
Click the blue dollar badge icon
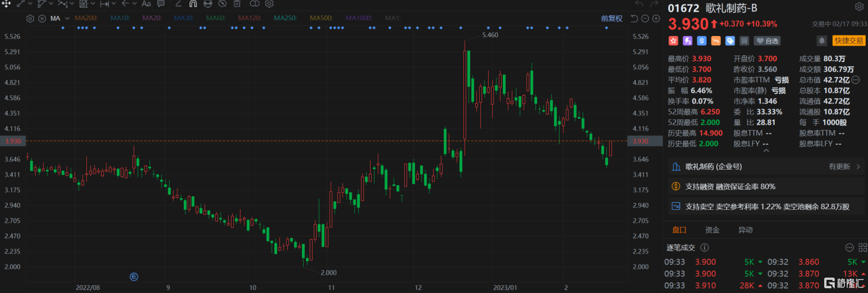pos(701,41)
